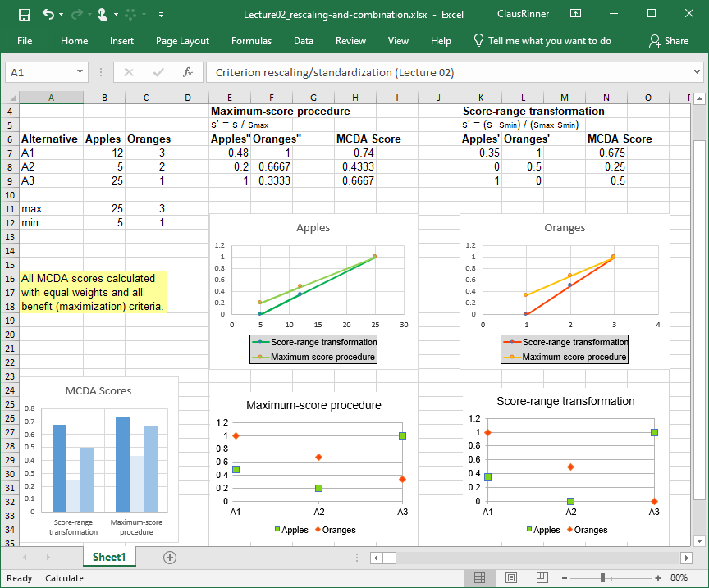Expand the formula bar with chevron
Screen dimensions: 709x588
coord(697,71)
